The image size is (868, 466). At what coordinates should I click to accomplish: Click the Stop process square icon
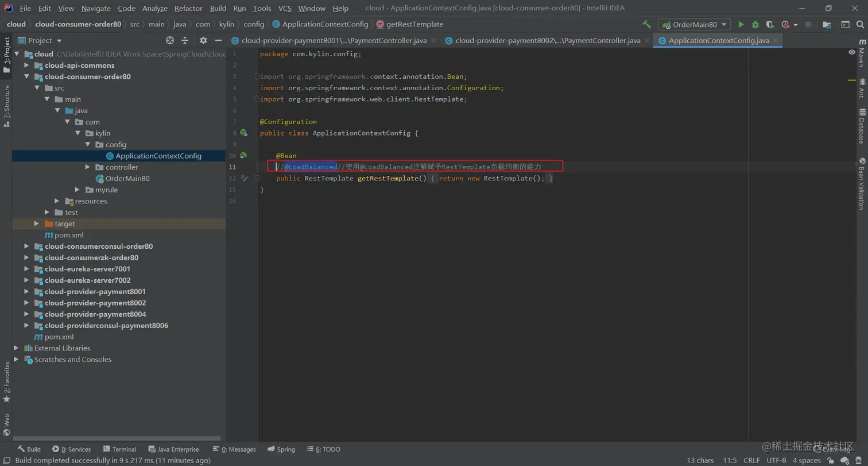(808, 25)
